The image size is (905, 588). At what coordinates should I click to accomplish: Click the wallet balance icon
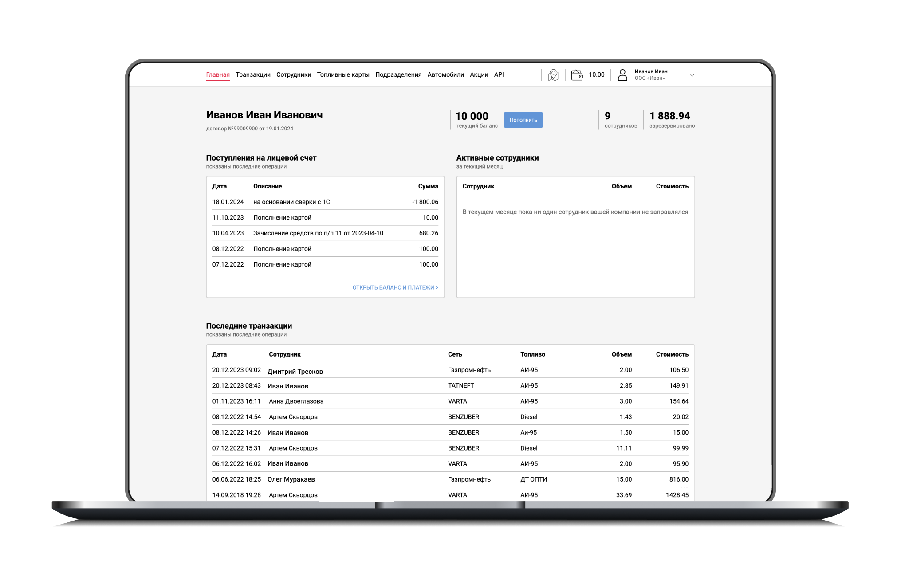click(577, 75)
